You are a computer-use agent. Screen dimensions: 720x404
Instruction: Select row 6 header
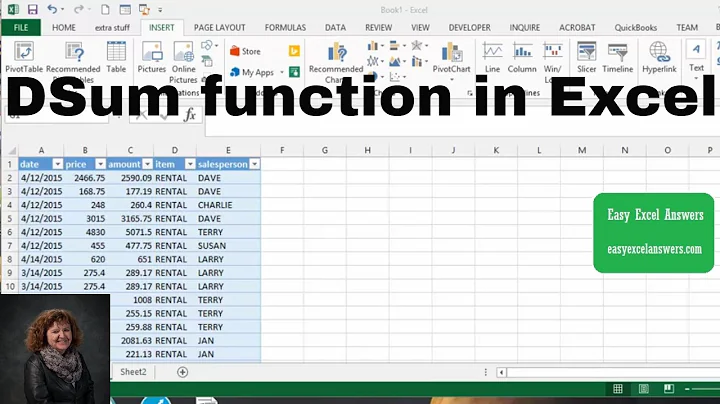coord(9,232)
